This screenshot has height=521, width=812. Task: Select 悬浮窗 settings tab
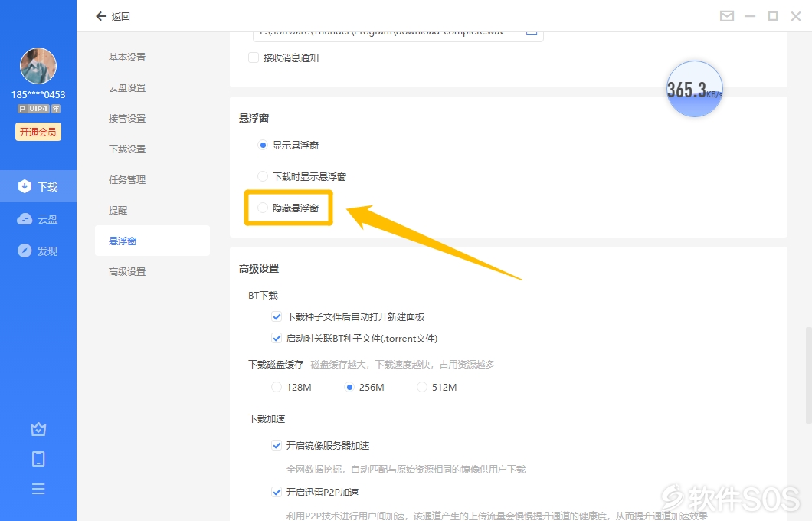click(152, 241)
